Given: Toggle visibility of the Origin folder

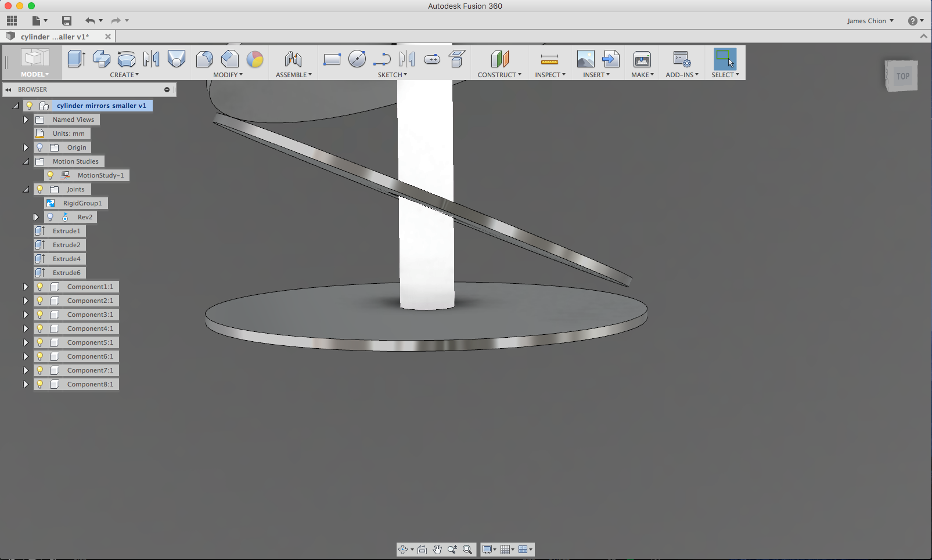Looking at the screenshot, I should 39,147.
